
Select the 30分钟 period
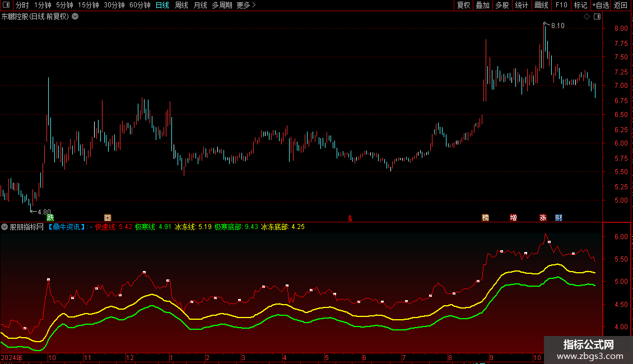pyautogui.click(x=114, y=5)
